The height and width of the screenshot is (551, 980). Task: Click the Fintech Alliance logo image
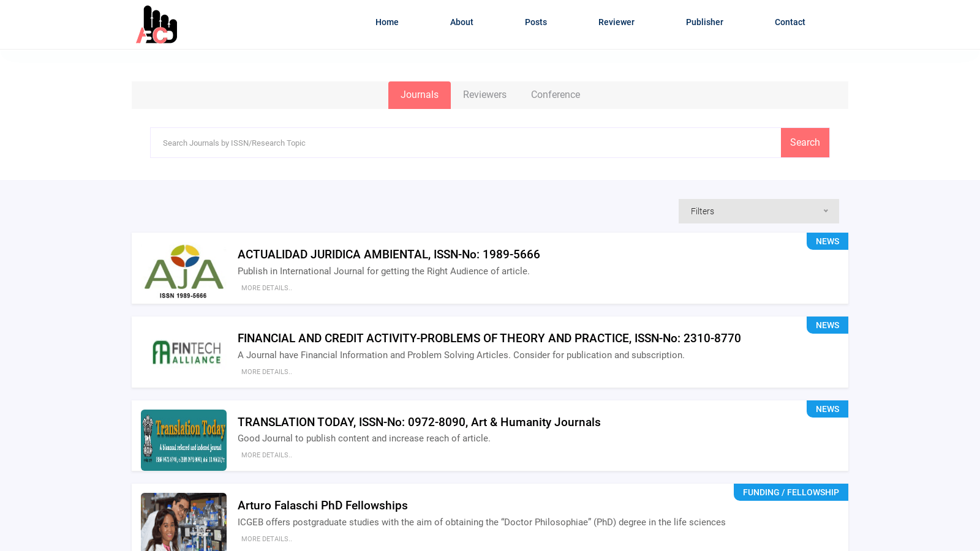pos(184,353)
